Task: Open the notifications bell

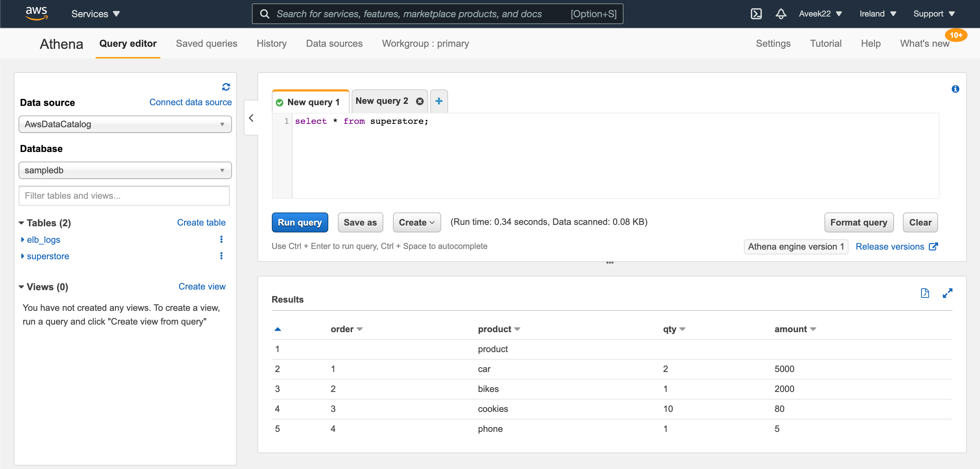Action: [x=781, y=14]
